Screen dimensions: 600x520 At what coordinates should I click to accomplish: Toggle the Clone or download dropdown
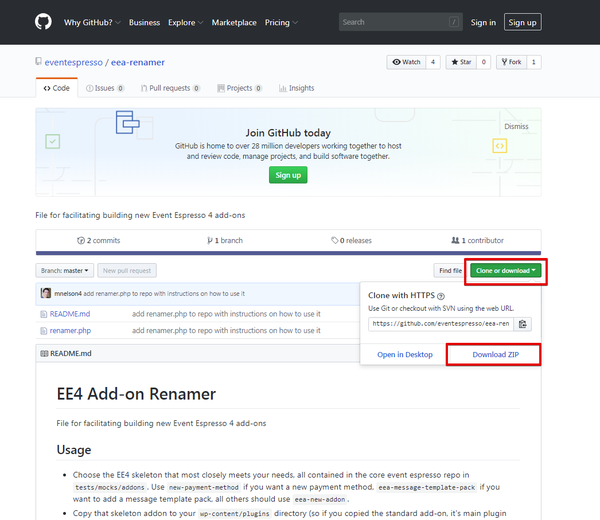click(505, 271)
